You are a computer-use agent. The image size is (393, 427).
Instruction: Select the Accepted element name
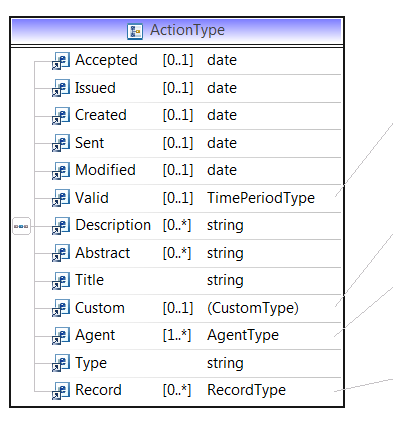click(106, 60)
